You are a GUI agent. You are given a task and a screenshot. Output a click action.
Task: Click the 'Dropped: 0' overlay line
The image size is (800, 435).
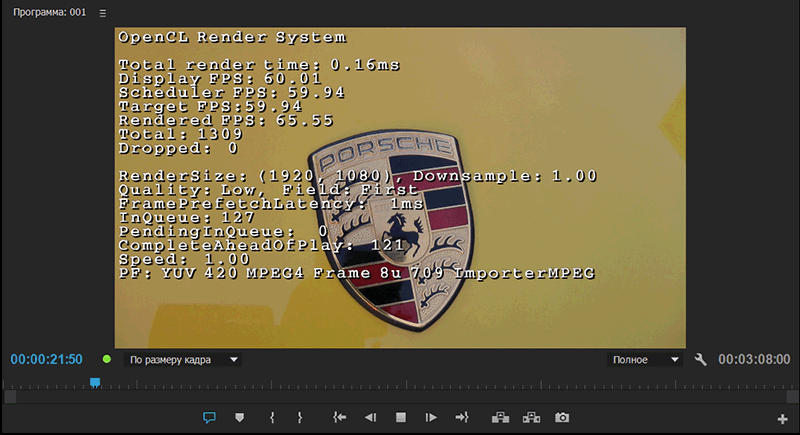[178, 148]
